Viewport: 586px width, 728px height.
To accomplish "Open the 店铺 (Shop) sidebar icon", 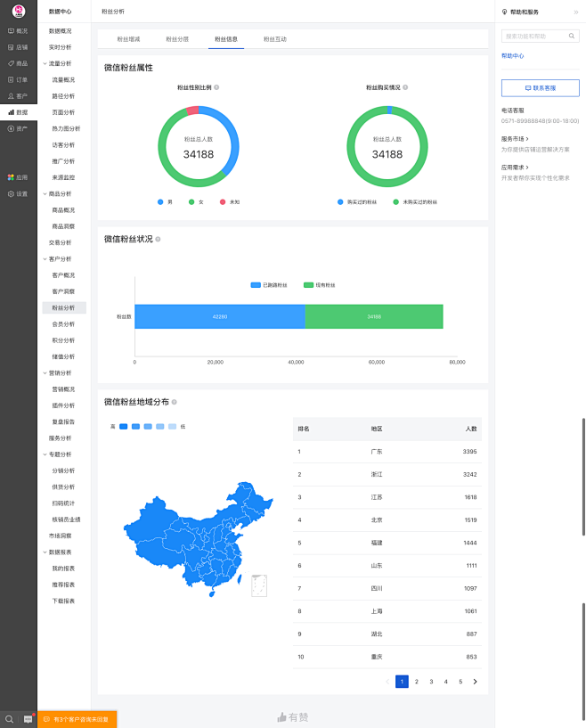I will click(x=12, y=47).
